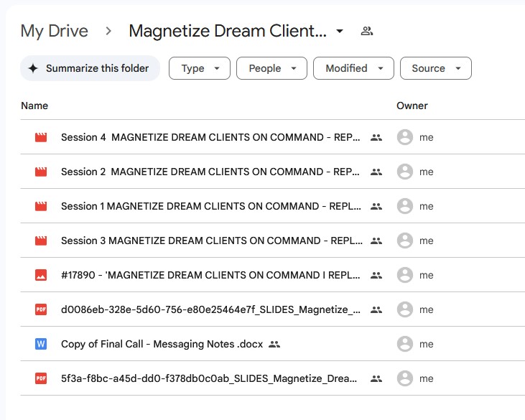The width and height of the screenshot is (525, 420).
Task: Click the shared people icon beside folder title
Action: click(367, 31)
